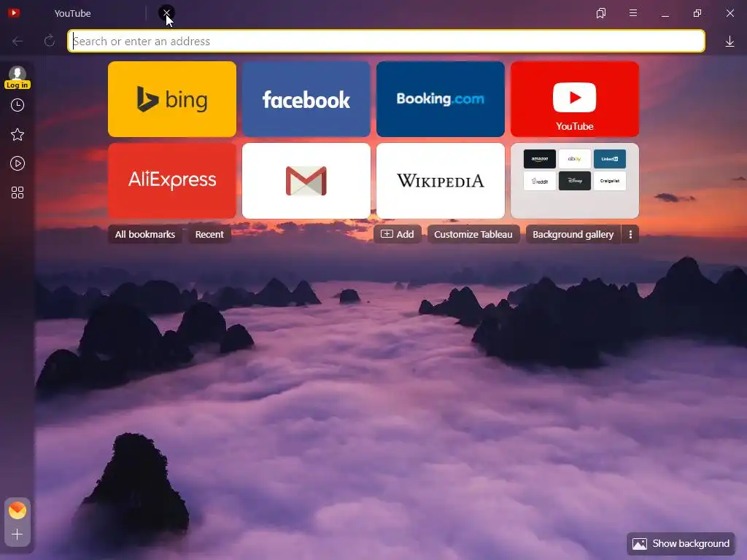Screen dimensions: 747x560
Task: Open eBay in the folder tile
Action: pos(575,159)
